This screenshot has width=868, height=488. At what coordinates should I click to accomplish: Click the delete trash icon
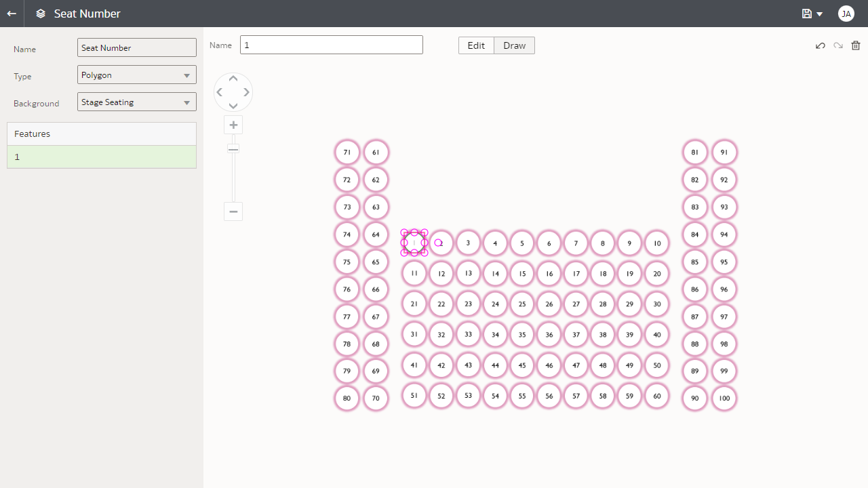click(855, 45)
